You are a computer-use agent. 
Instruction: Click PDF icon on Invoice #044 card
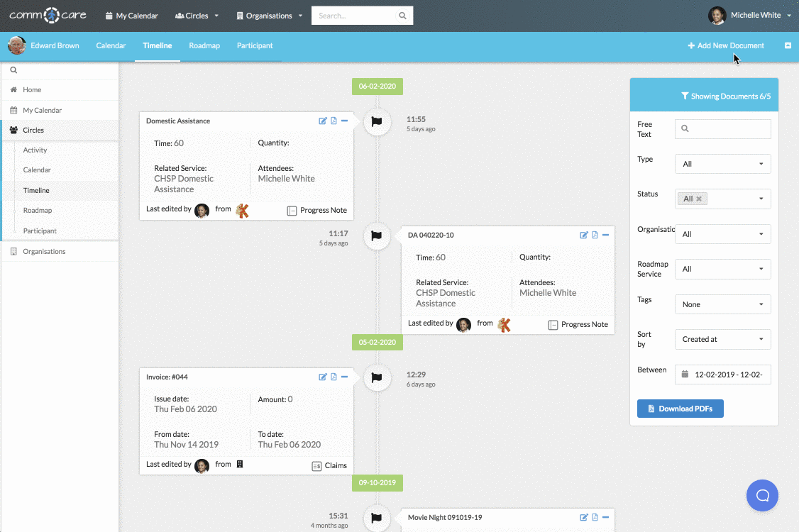[x=334, y=377]
